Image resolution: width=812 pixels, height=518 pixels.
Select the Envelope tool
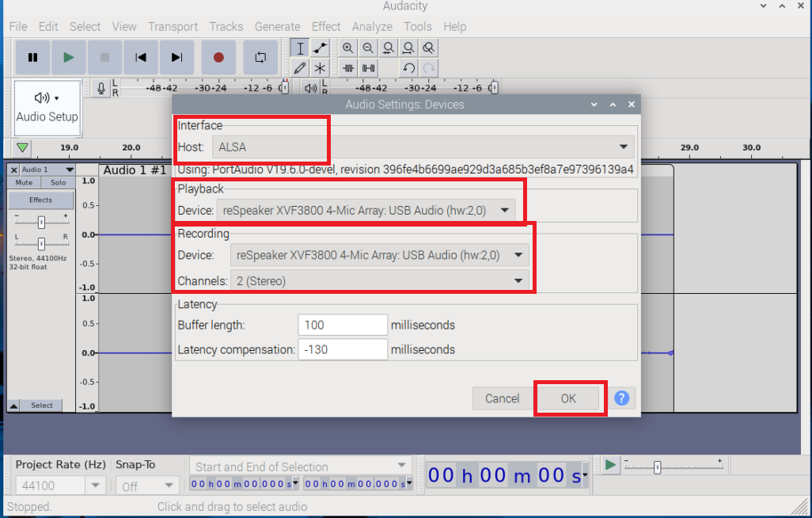320,48
